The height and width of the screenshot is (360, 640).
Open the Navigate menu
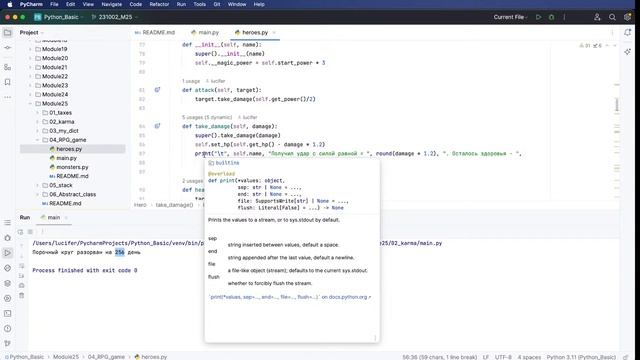click(111, 4)
